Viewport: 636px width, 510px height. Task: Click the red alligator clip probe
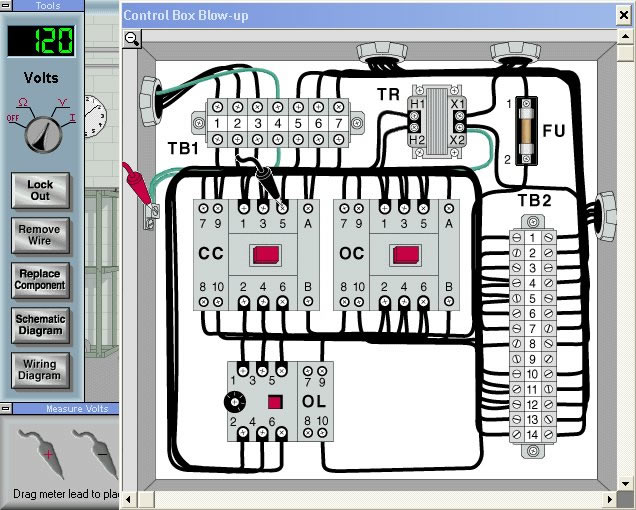click(x=135, y=174)
